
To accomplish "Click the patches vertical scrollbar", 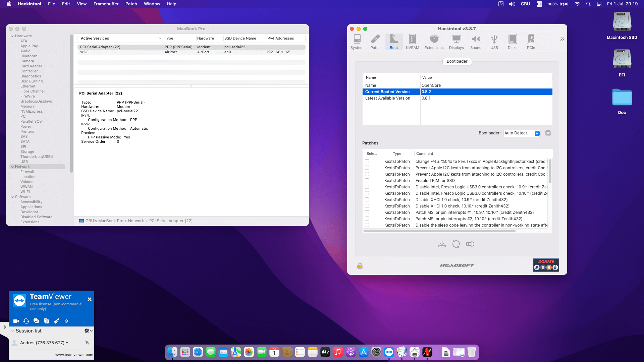I will pos(550,171).
